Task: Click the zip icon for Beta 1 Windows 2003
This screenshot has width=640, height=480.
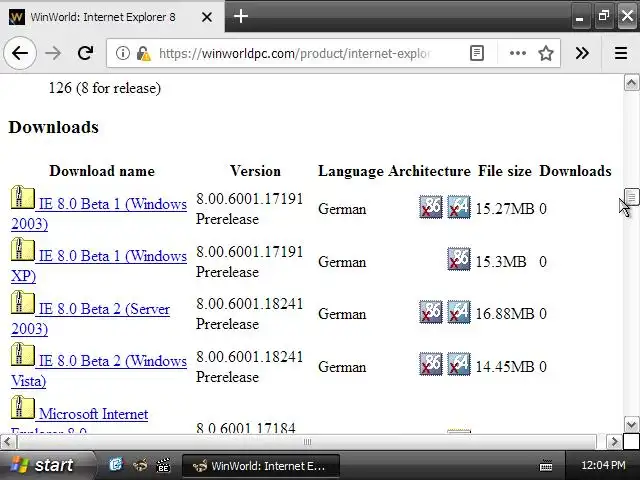Action: [x=22, y=197]
